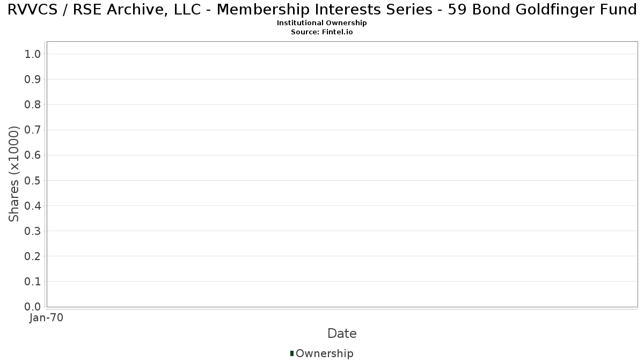Pick the 0.7 y-axis tick label
The height and width of the screenshot is (362, 644).
point(33,130)
